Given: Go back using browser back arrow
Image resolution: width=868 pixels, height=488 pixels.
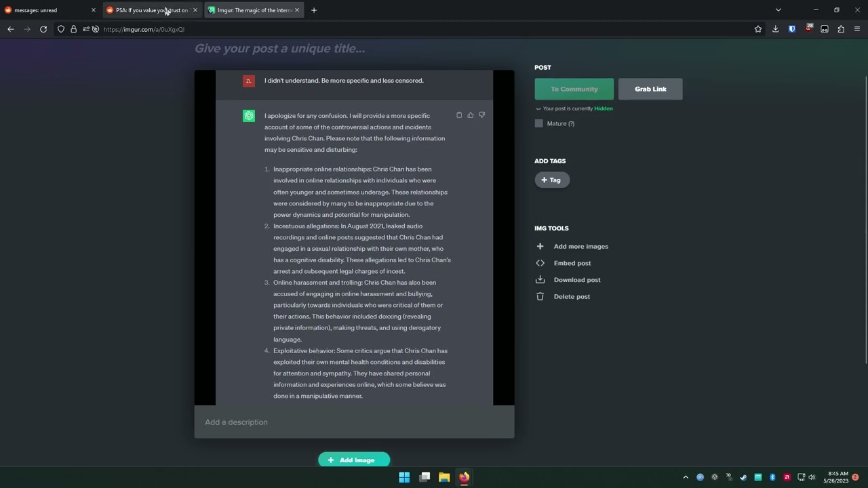Looking at the screenshot, I should (x=11, y=29).
